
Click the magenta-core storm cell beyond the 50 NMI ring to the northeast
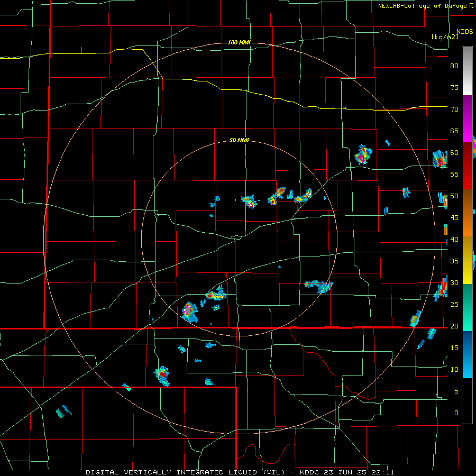[x=363, y=155]
